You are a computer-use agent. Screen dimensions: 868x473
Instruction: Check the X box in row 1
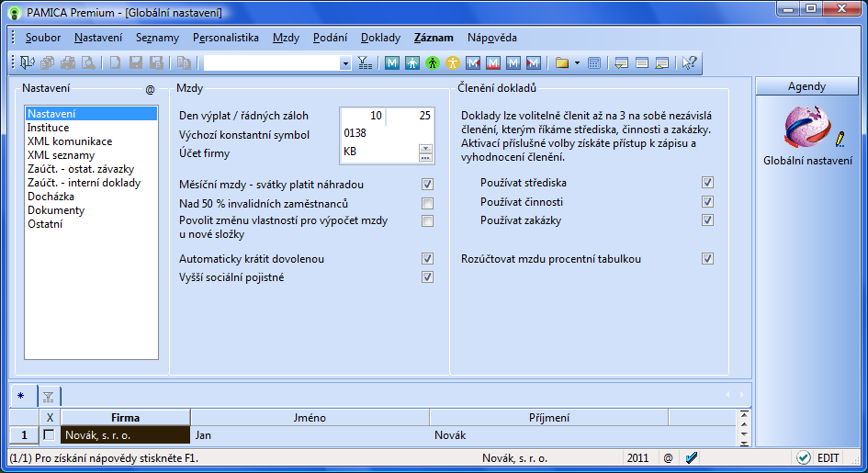point(50,434)
